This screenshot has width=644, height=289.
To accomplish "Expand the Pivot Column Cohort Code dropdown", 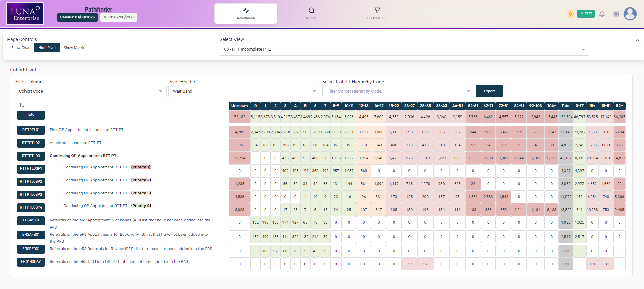I will pos(90,91).
